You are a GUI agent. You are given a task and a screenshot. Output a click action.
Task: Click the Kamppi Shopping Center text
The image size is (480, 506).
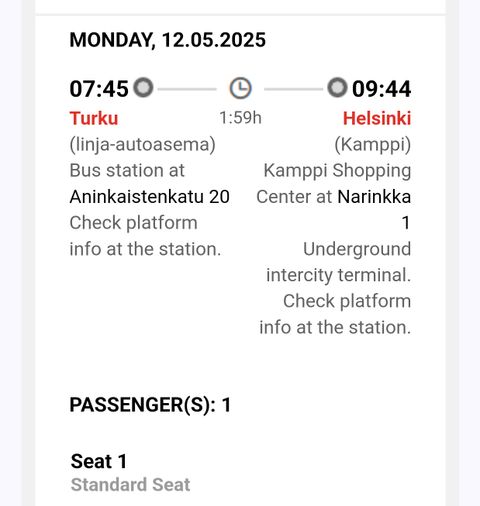point(333,184)
